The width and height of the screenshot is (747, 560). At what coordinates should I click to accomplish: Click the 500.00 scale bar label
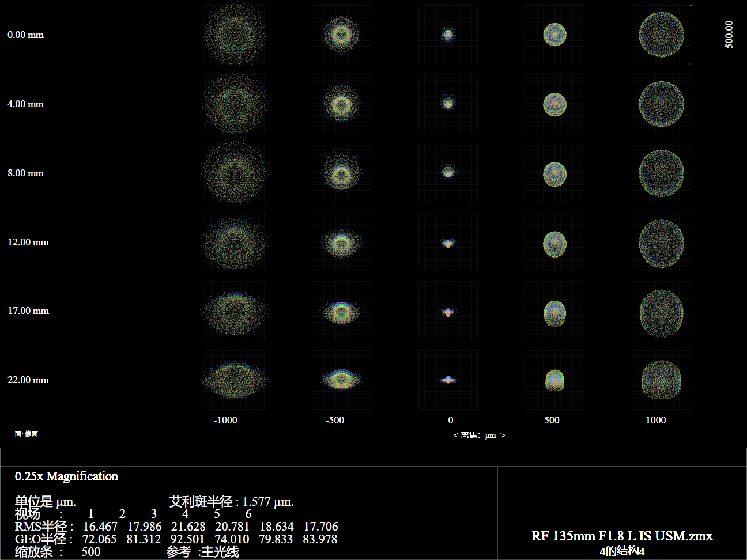(x=729, y=35)
